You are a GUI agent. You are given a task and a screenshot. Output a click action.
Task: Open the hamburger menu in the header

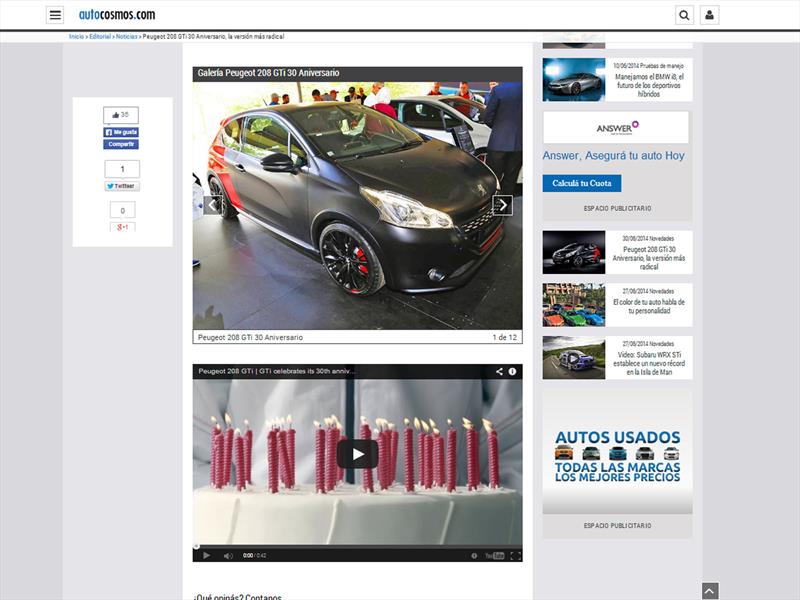[55, 15]
